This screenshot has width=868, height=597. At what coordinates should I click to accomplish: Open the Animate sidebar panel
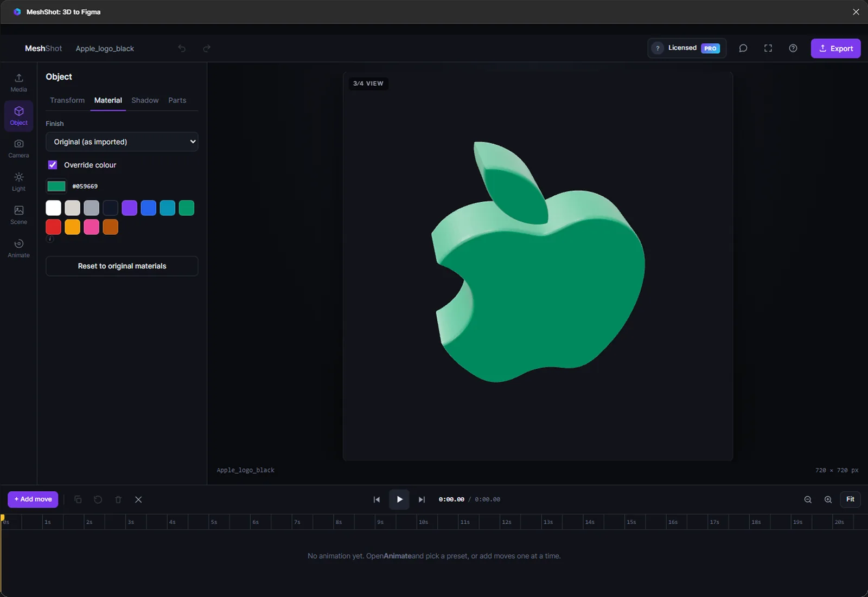[18, 248]
